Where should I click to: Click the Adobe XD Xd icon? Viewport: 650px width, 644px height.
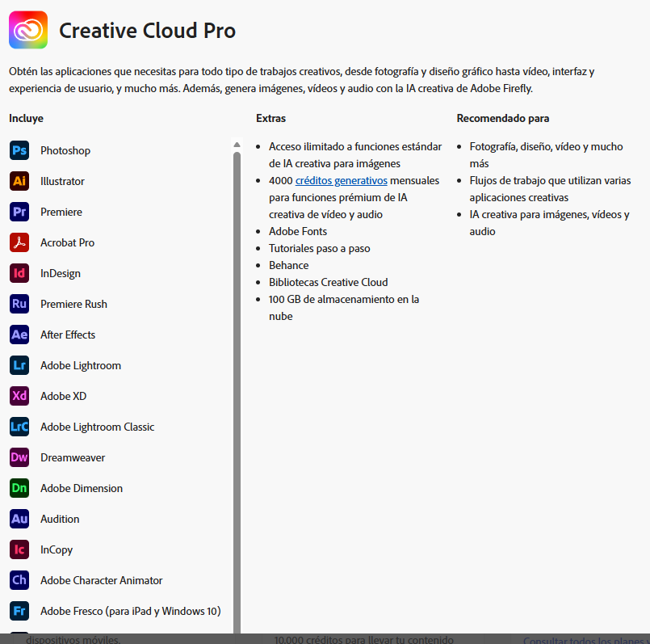19,396
